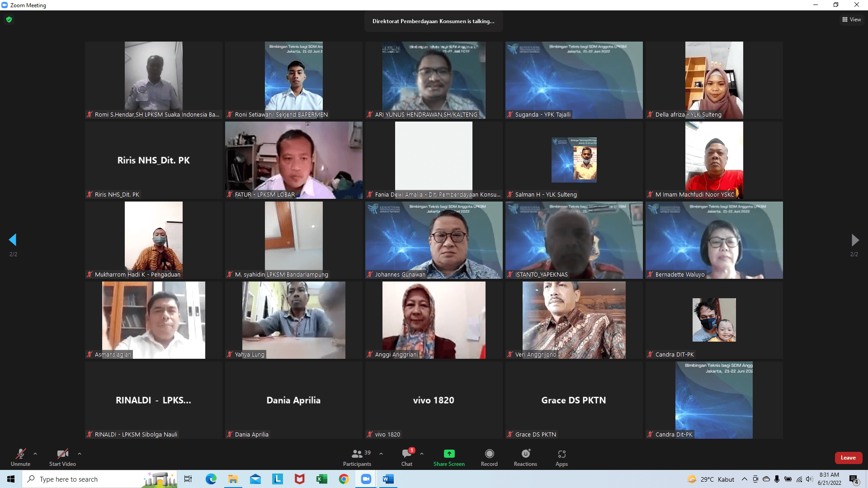Expand video options arrow beside Start Video
This screenshot has width=868, height=488.
click(x=80, y=454)
